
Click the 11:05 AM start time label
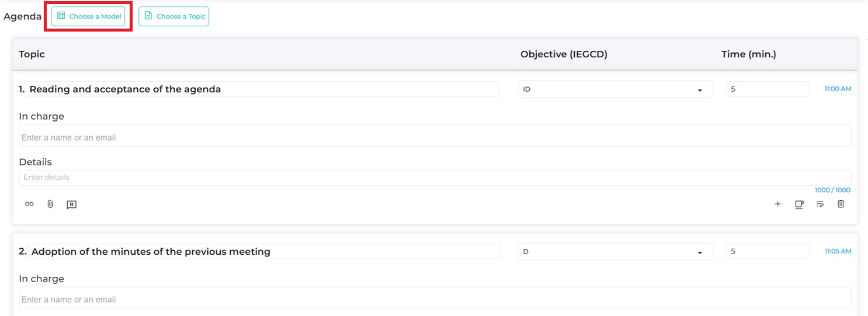(x=838, y=252)
